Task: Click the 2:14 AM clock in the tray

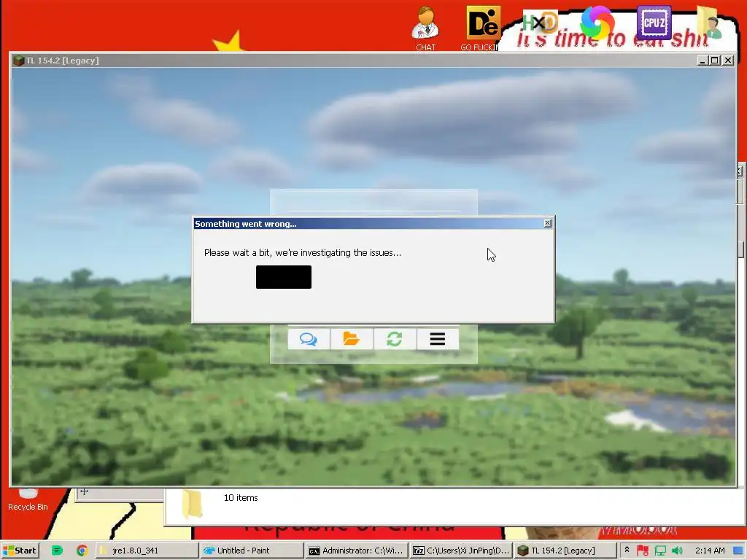Action: pos(710,551)
